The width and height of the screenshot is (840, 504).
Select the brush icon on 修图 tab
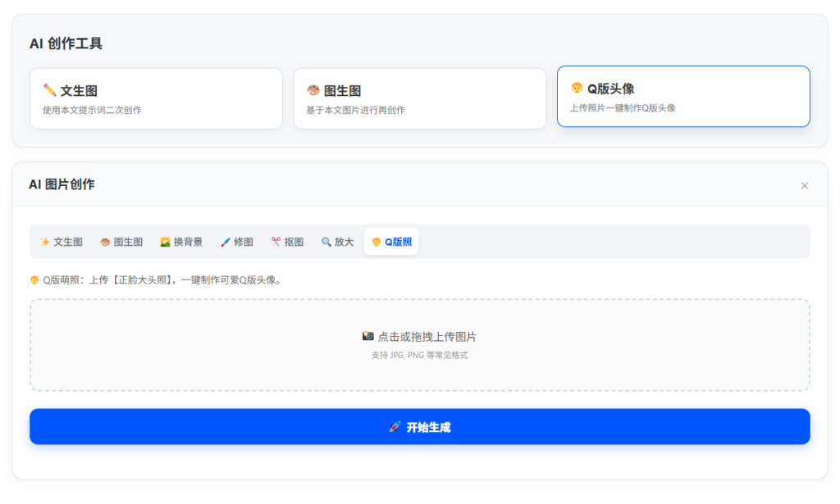tap(225, 241)
